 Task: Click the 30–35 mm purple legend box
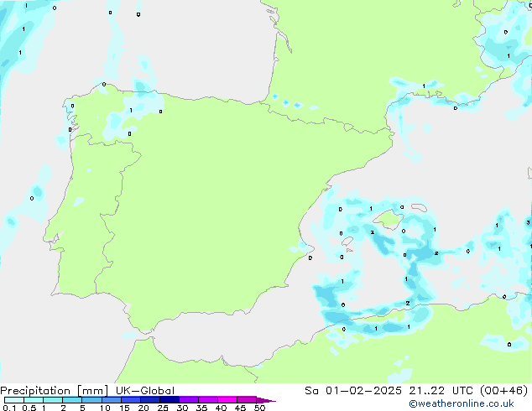pos(188,400)
